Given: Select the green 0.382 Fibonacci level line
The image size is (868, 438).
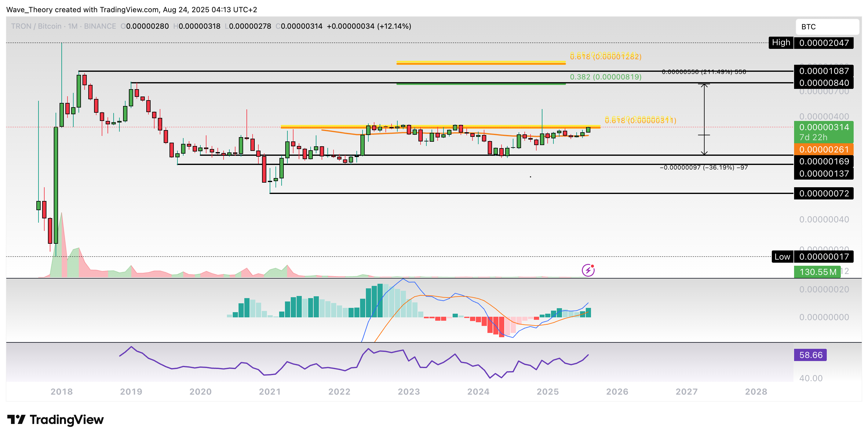Looking at the screenshot, I should (x=481, y=84).
